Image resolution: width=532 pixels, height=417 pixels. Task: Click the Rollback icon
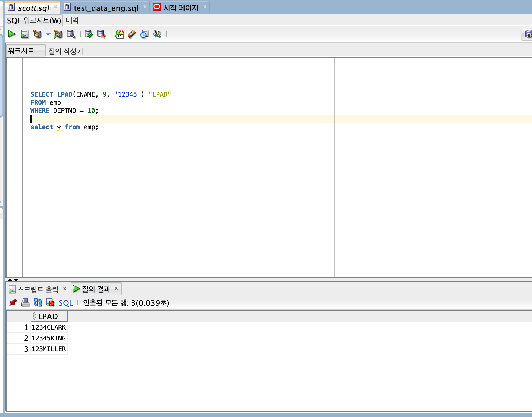click(101, 34)
